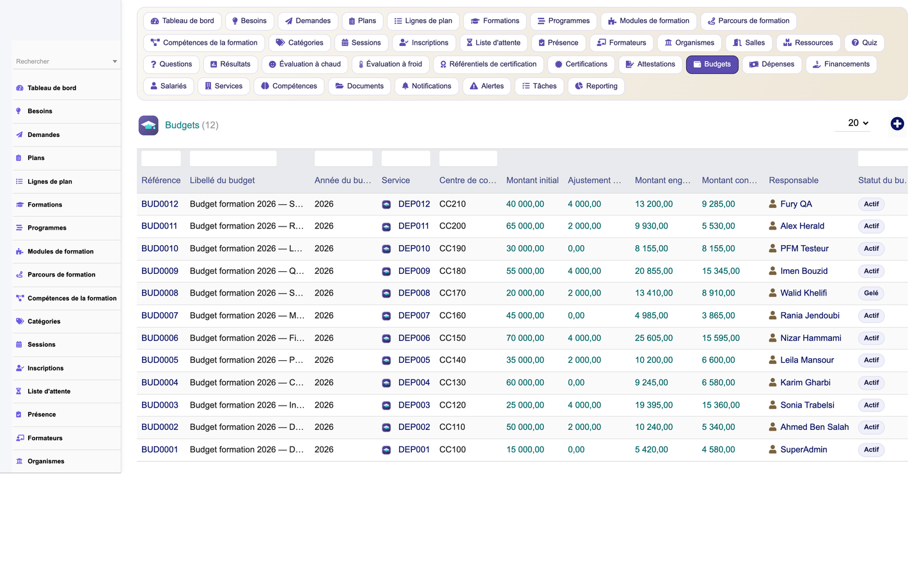Open the Financements tab
Screen dimensions: 924x572
[x=841, y=65]
